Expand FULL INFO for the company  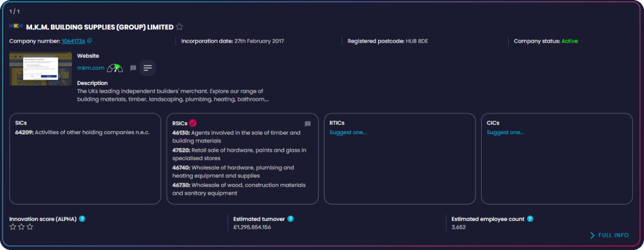point(609,235)
